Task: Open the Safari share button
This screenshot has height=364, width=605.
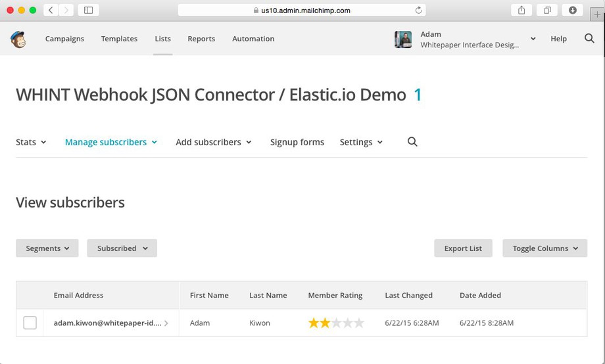Action: coord(521,10)
